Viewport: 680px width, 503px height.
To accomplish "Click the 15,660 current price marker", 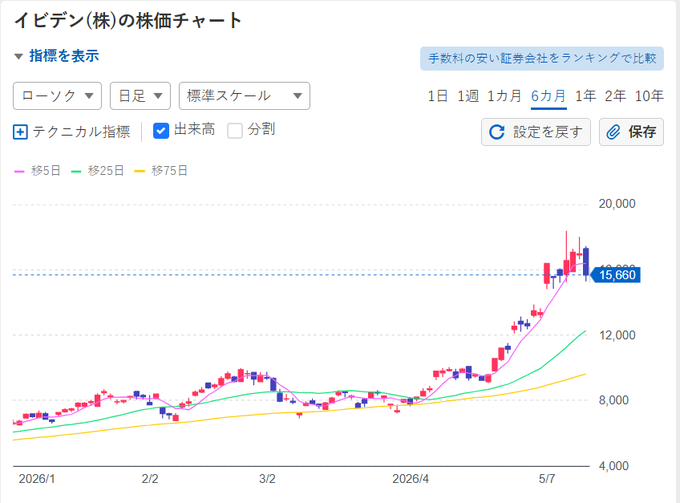I will tap(616, 275).
